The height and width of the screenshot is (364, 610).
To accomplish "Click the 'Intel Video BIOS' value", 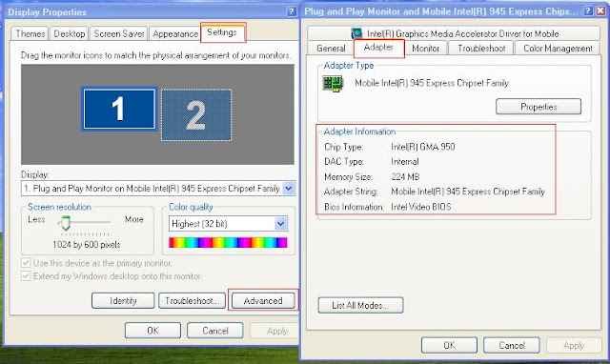I will 421,207.
